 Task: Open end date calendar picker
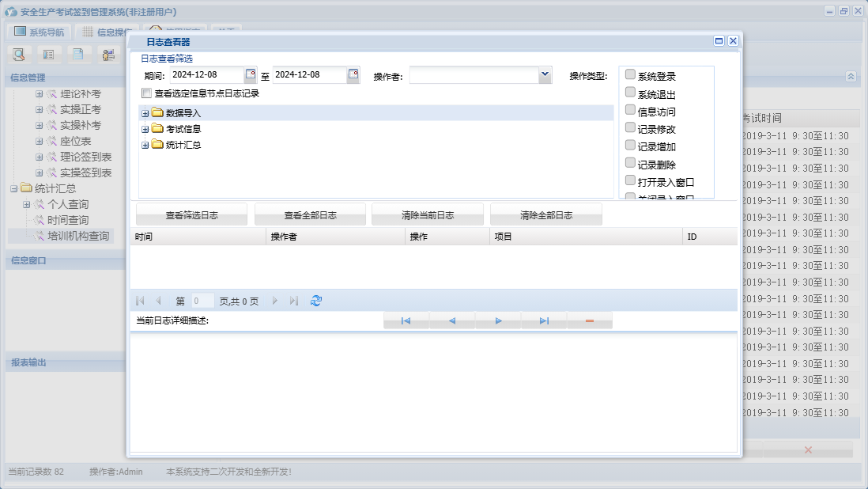pyautogui.click(x=353, y=74)
